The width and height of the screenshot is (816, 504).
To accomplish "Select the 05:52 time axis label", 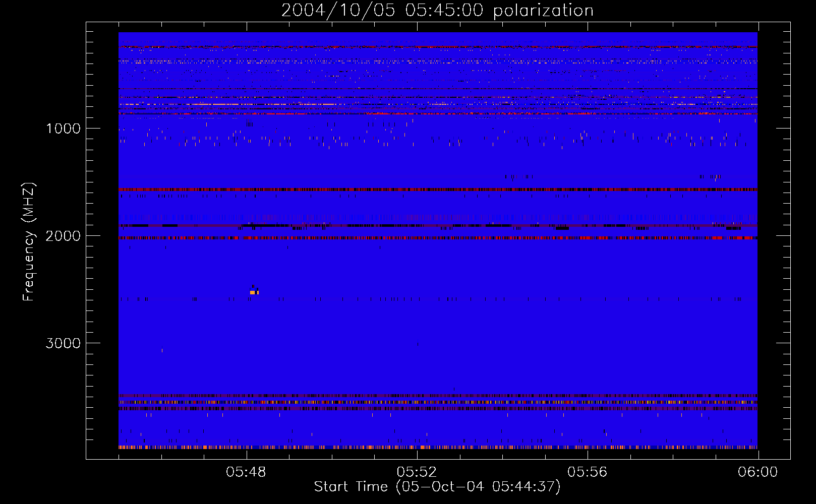I will (x=417, y=472).
